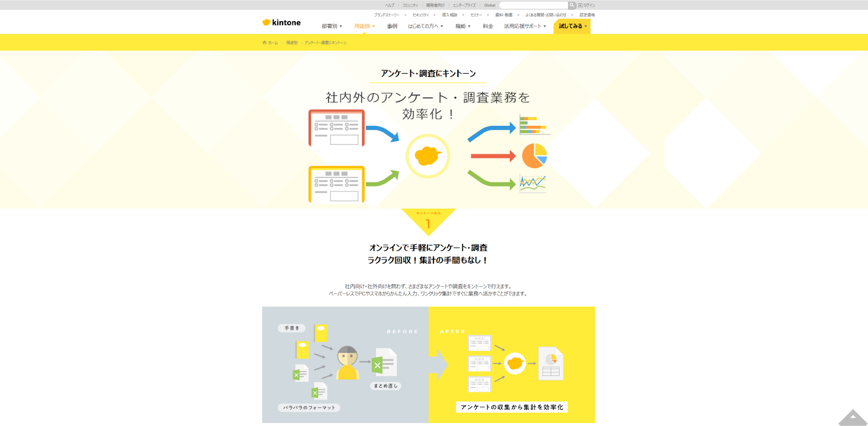The height and width of the screenshot is (426, 868).
Task: Open the コミュニティ link
Action: coord(410,5)
